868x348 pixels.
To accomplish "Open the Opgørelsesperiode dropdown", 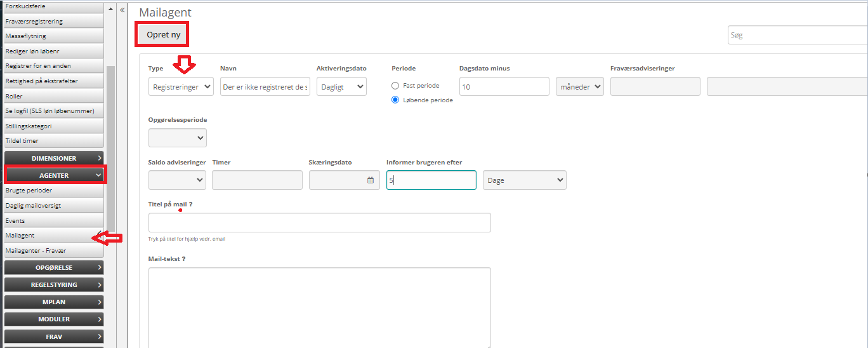I will (177, 138).
